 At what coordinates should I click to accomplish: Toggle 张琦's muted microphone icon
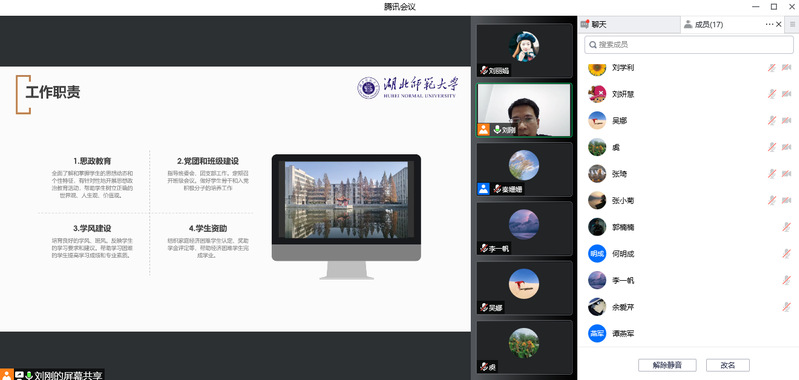772,174
